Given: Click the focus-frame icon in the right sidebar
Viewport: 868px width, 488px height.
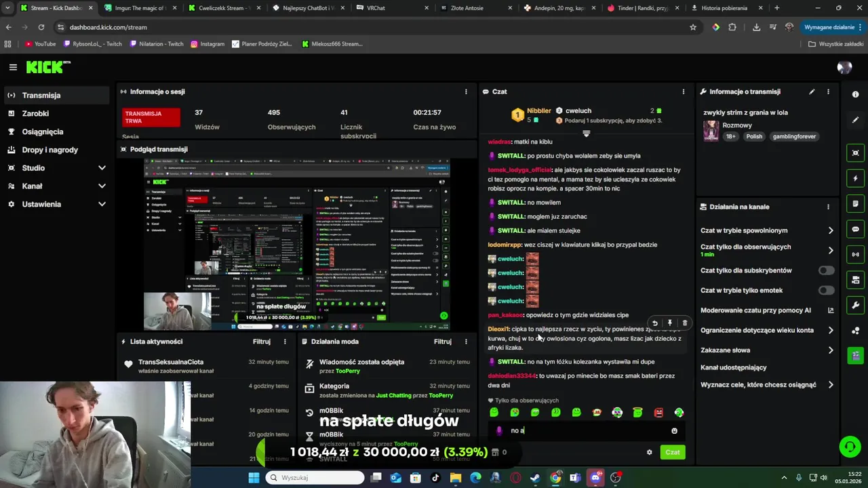Looking at the screenshot, I should coord(855,152).
